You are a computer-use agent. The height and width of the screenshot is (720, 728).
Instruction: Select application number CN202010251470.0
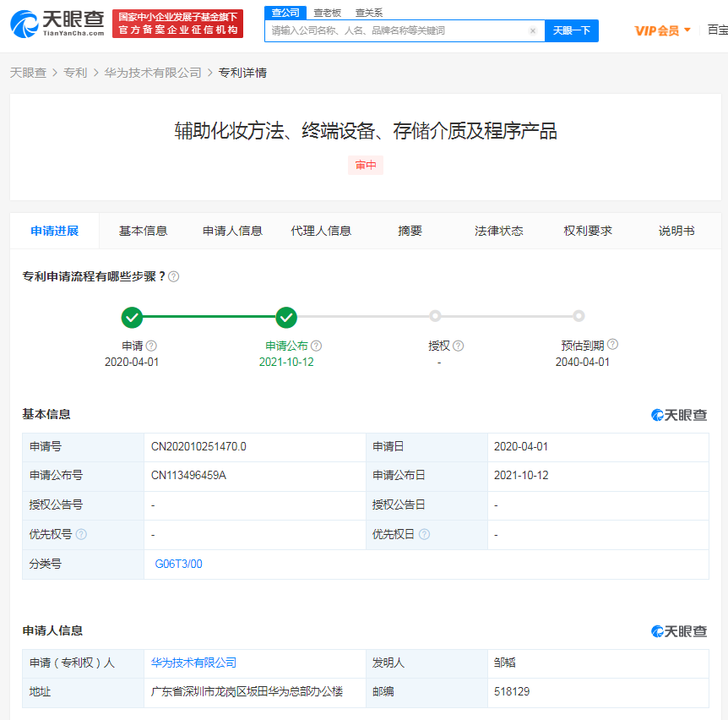[198, 446]
